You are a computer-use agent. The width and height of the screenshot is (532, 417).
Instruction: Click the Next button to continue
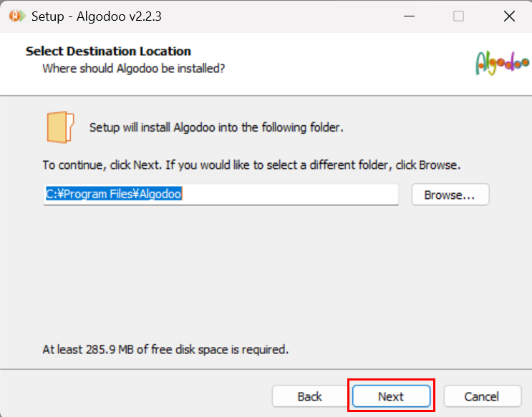[391, 396]
